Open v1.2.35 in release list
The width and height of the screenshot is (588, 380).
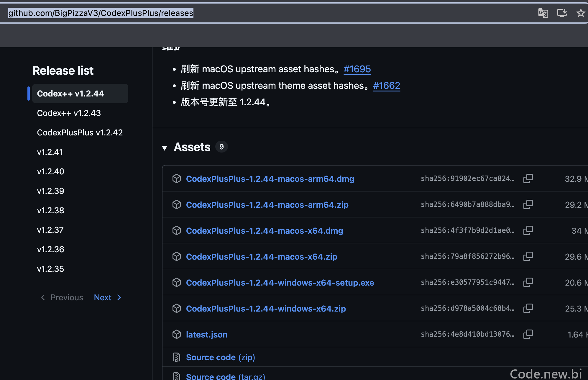pos(51,269)
